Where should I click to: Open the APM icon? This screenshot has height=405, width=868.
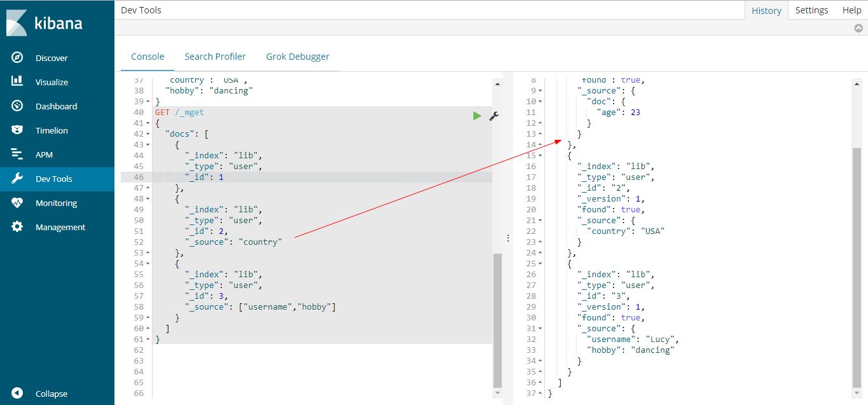(17, 154)
